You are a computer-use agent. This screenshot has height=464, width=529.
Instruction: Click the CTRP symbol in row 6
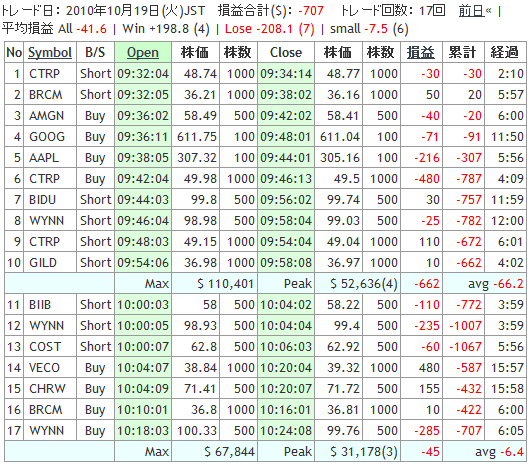point(44,179)
